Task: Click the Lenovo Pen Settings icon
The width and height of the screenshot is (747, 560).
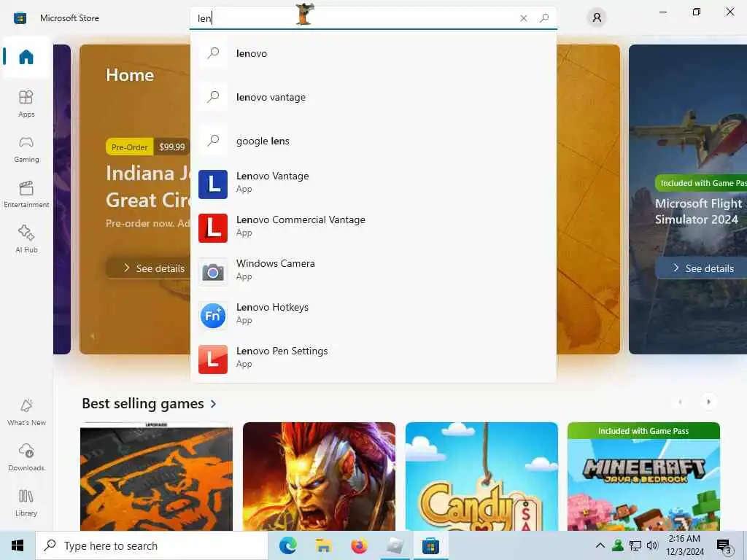Action: tap(213, 359)
